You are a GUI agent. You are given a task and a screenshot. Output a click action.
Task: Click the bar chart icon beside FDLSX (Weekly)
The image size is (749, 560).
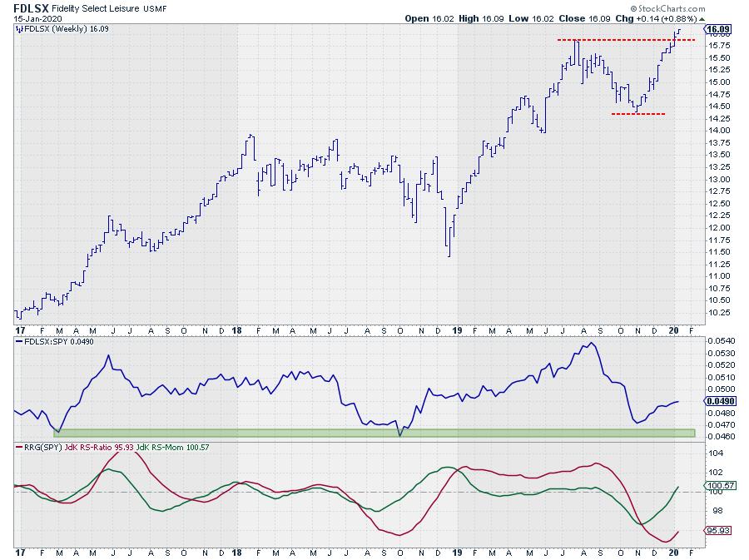pyautogui.click(x=19, y=29)
